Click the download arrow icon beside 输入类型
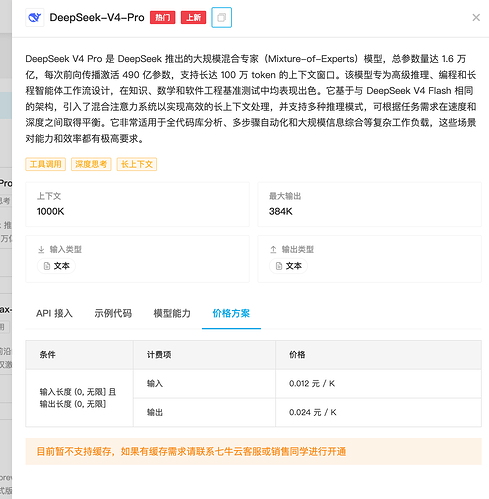The image size is (489, 499). click(41, 250)
